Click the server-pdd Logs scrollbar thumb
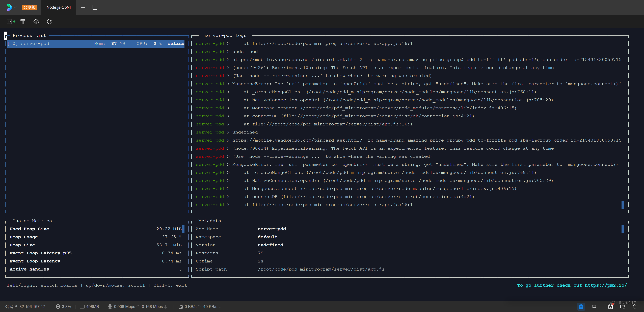Screen dimensions: 644x312 tap(623, 205)
